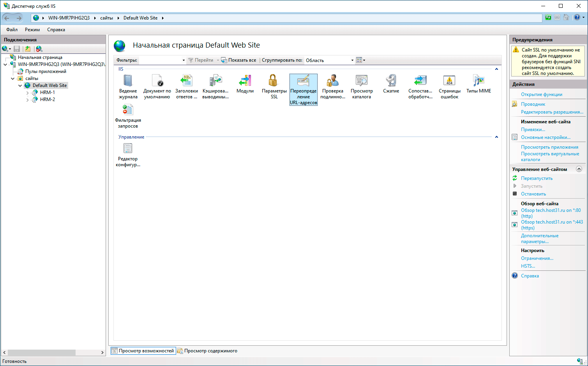Click the delete connection icon in Подключения
Image resolution: width=588 pixels, height=366 pixels.
coord(39,49)
